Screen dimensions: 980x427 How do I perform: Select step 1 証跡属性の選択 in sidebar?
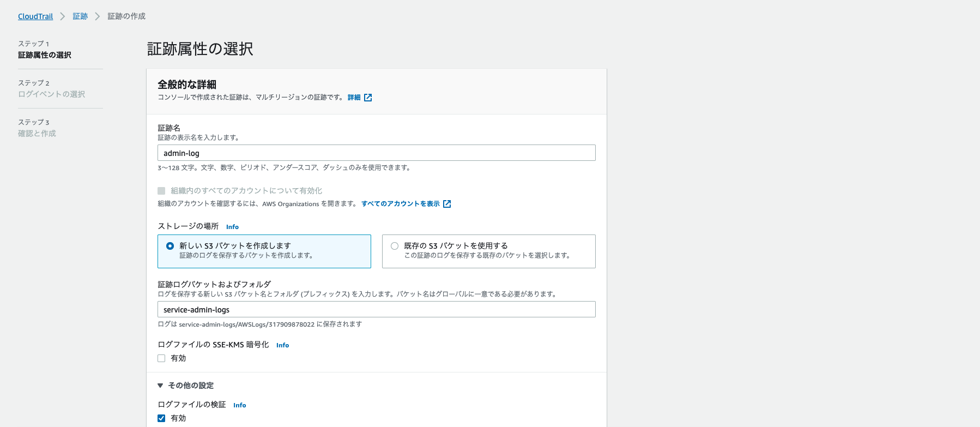pos(45,55)
